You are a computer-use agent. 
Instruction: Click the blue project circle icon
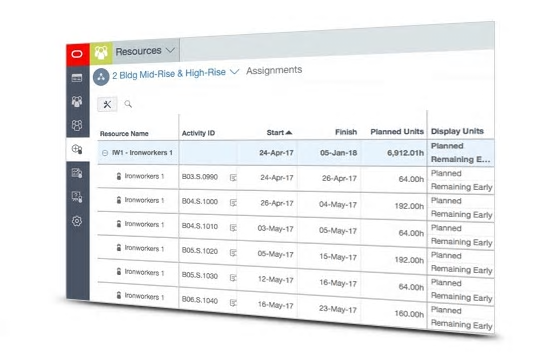point(101,77)
